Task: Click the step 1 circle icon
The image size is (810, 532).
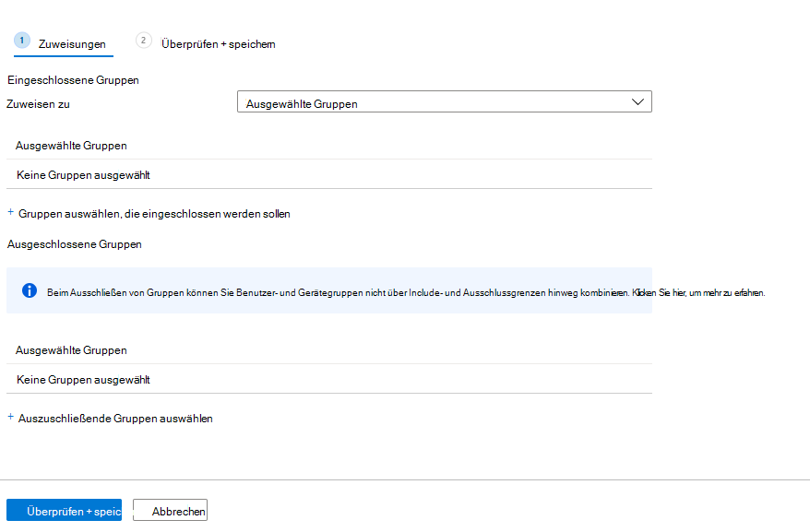Action: [22, 41]
